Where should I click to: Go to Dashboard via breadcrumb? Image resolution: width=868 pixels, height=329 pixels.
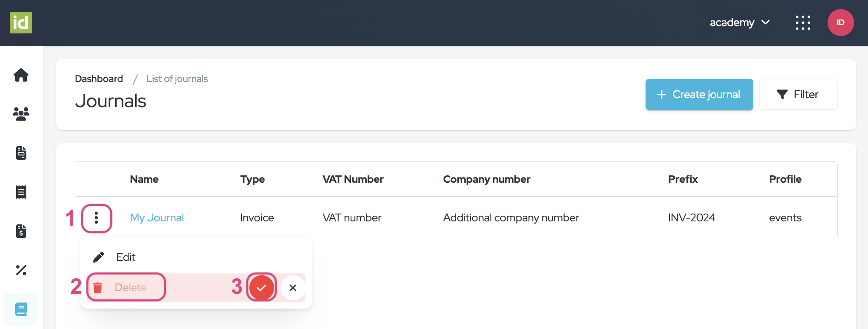click(x=99, y=79)
